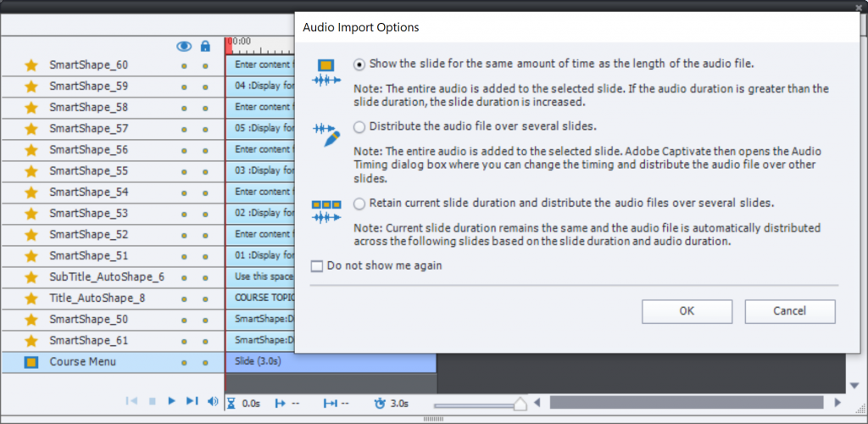Click the move playhead to end button
The width and height of the screenshot is (868, 424).
click(x=192, y=401)
